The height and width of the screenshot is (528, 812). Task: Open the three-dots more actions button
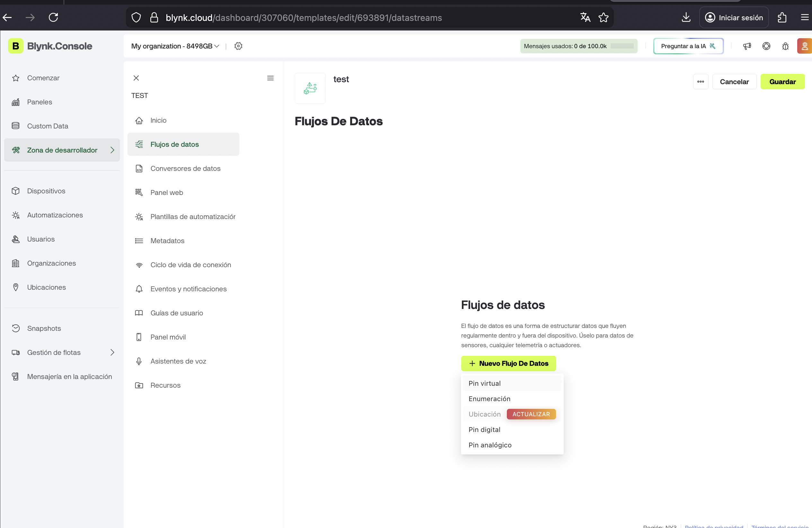point(701,82)
